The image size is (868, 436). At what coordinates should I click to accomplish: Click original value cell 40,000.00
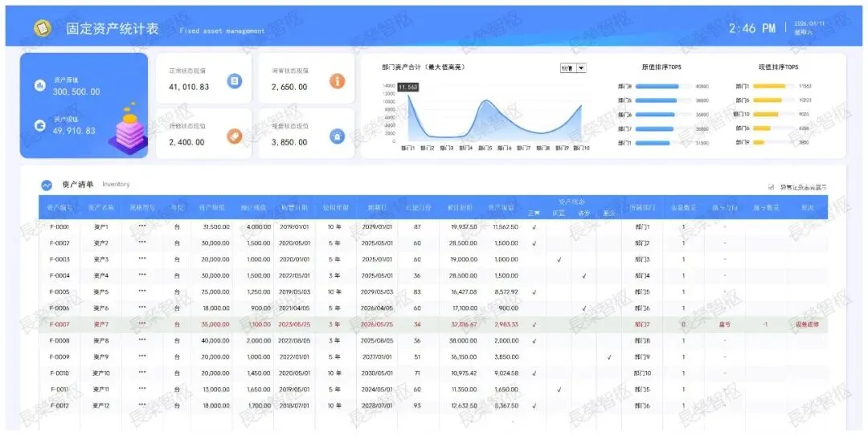[211, 340]
